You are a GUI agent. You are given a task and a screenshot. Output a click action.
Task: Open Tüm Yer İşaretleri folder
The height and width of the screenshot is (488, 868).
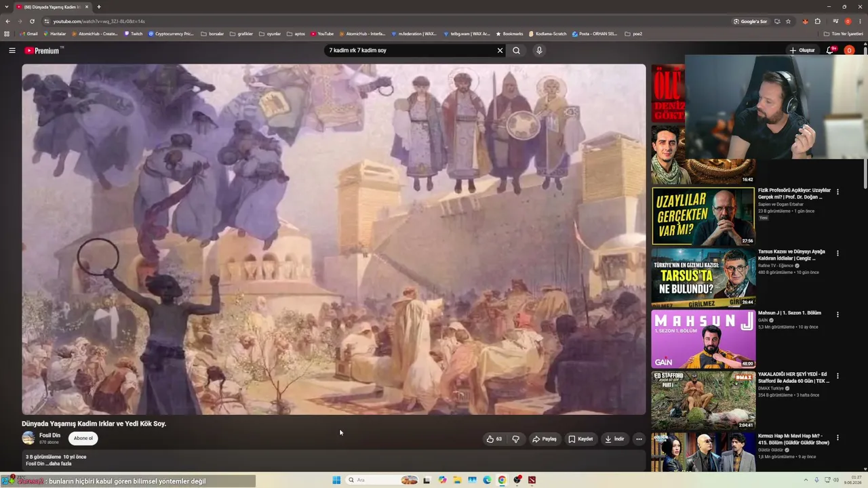844,34
